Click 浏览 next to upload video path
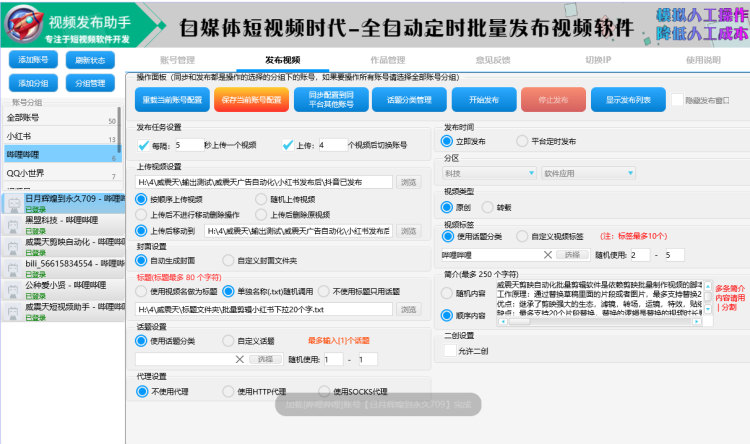 click(x=408, y=182)
